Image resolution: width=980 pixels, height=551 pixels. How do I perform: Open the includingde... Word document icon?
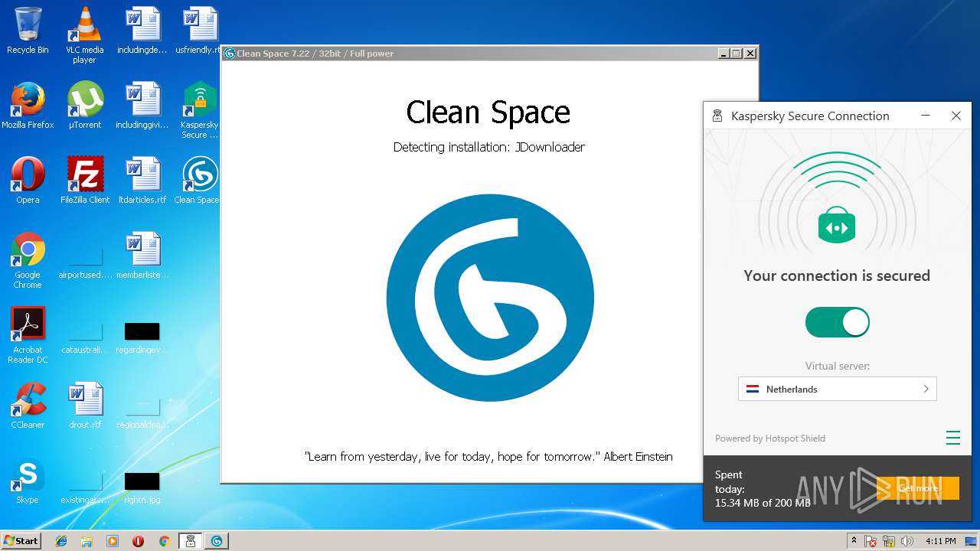[x=142, y=31]
